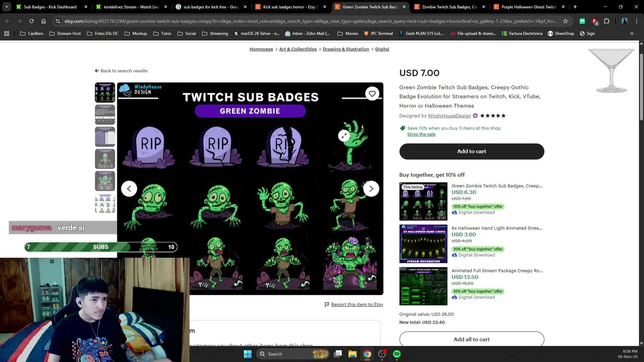The width and height of the screenshot is (644, 362).
Task: Open Drawing & Illustration breadcrumb
Action: coord(346,49)
